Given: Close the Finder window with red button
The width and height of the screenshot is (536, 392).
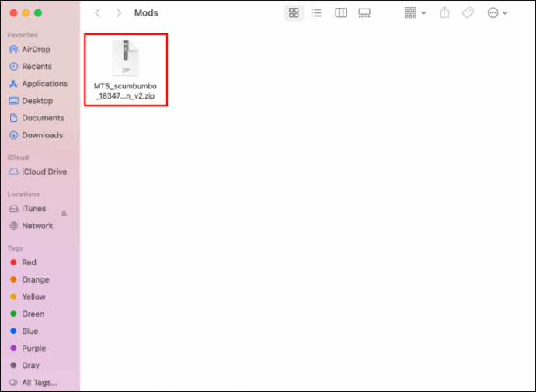Looking at the screenshot, I should click(x=13, y=13).
